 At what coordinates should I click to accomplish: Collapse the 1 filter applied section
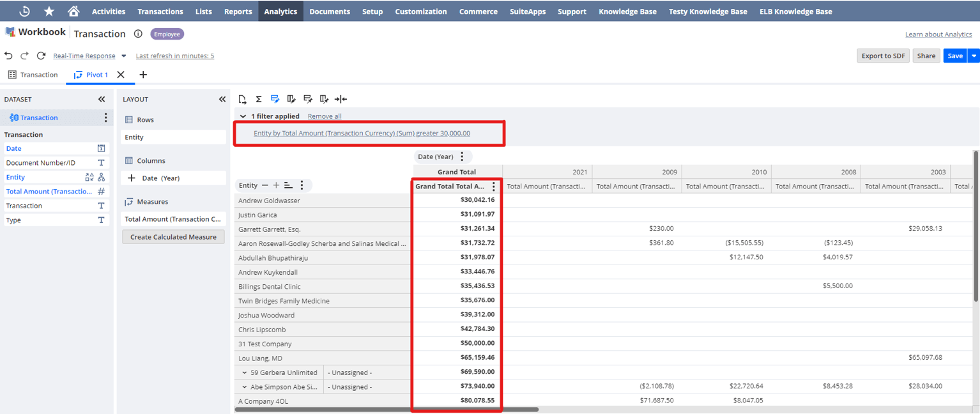point(243,116)
